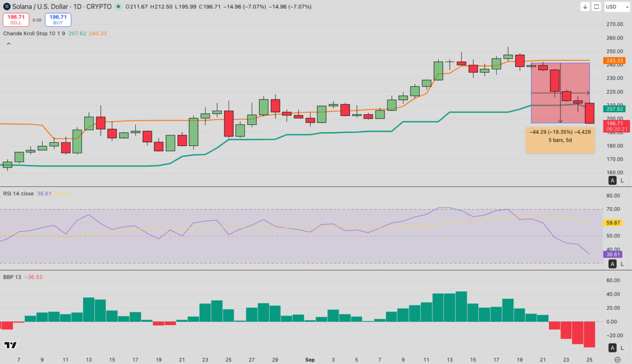Click the CRYPTO exchange label

[98, 7]
